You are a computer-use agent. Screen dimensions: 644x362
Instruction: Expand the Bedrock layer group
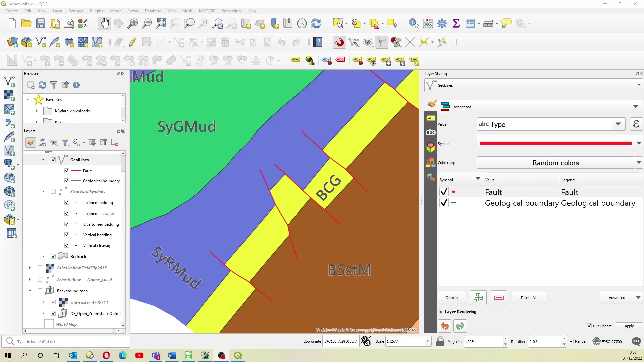(x=43, y=256)
